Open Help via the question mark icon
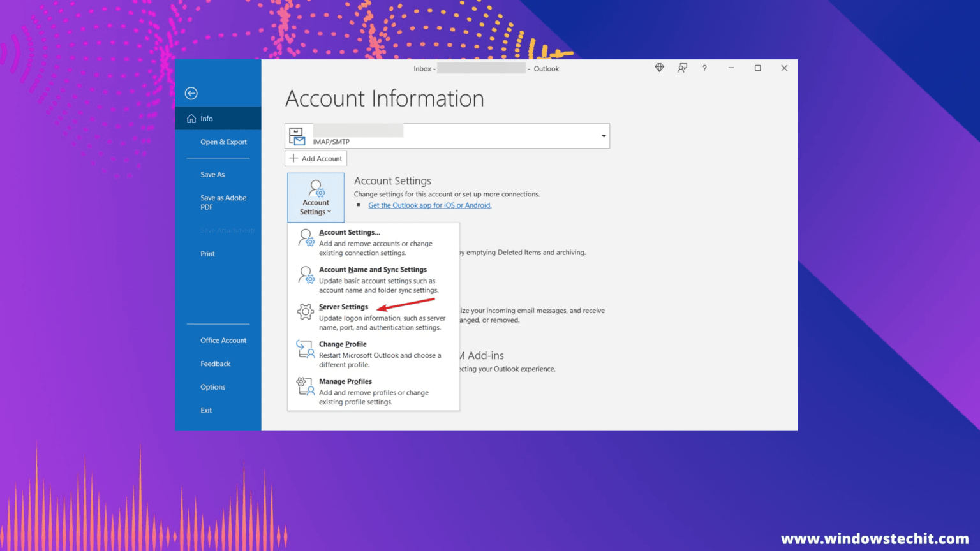 click(x=704, y=68)
